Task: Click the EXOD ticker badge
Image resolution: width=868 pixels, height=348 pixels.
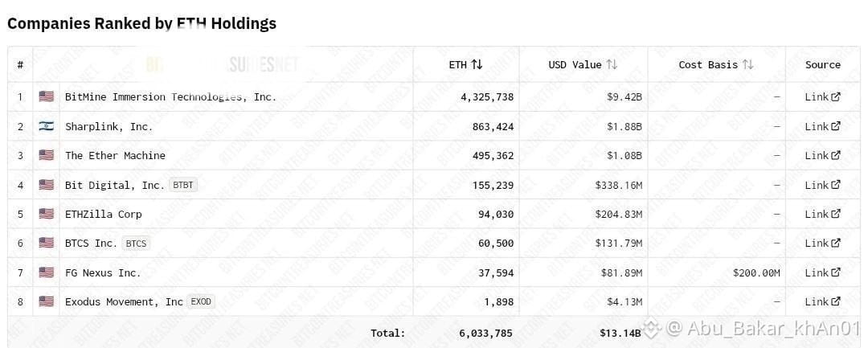Action: point(201,301)
